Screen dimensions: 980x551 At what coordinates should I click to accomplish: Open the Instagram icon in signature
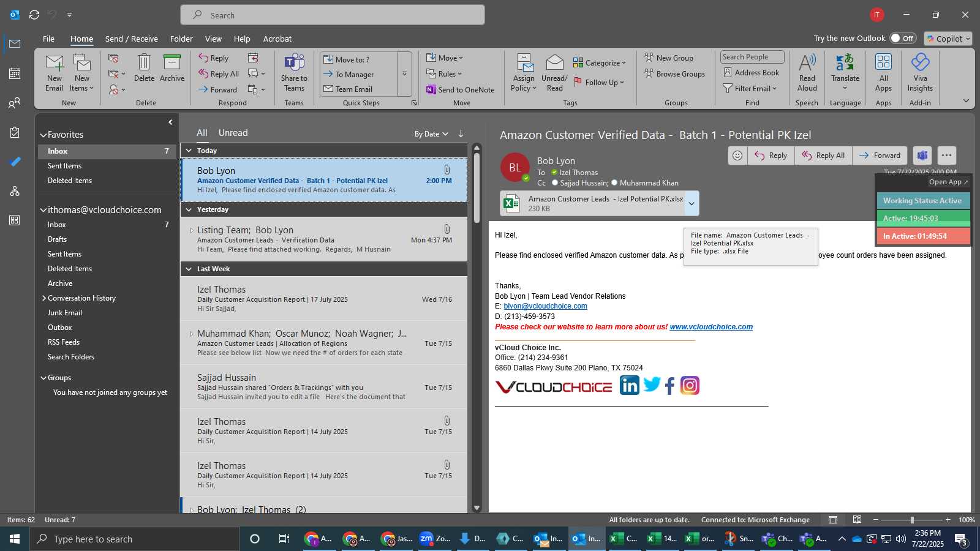(x=690, y=385)
